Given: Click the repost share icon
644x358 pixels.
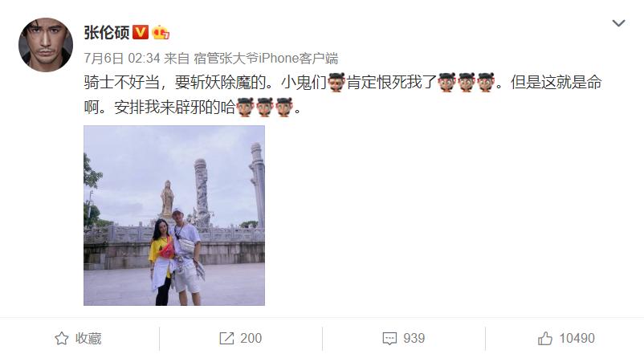Looking at the screenshot, I should point(226,338).
